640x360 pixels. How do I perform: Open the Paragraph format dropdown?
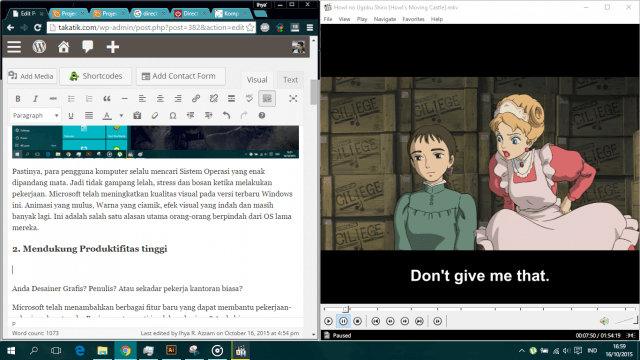coord(36,116)
